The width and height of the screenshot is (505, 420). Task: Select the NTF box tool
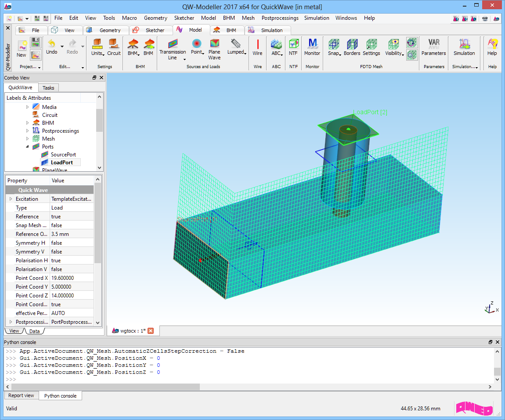tap(293, 47)
